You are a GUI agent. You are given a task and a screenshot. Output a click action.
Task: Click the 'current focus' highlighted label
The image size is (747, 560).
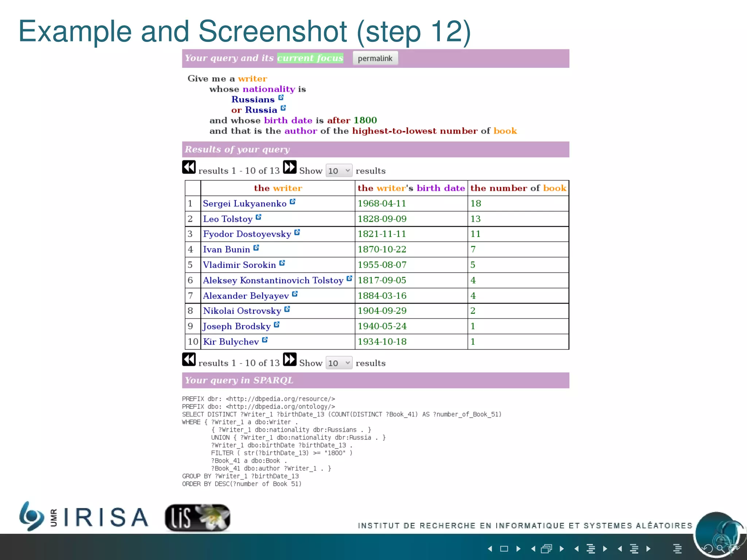coord(310,58)
